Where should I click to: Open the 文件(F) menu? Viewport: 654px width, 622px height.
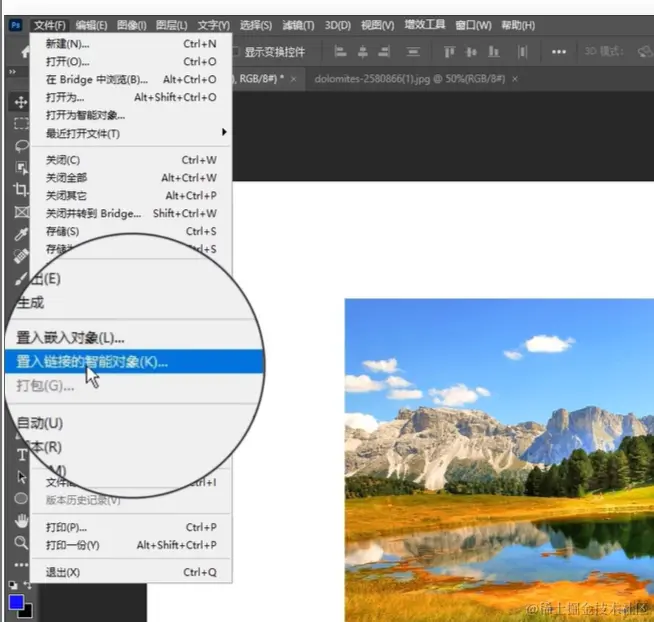tap(50, 25)
